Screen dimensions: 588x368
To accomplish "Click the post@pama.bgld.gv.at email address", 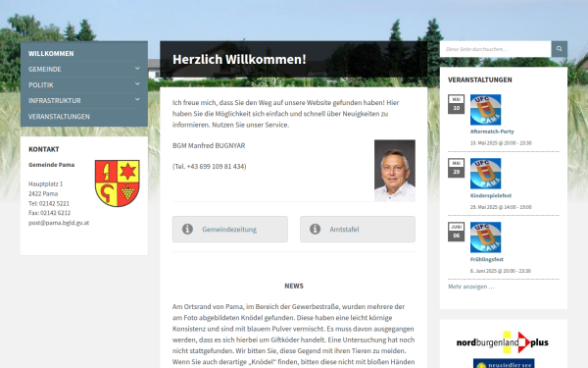I will [59, 223].
